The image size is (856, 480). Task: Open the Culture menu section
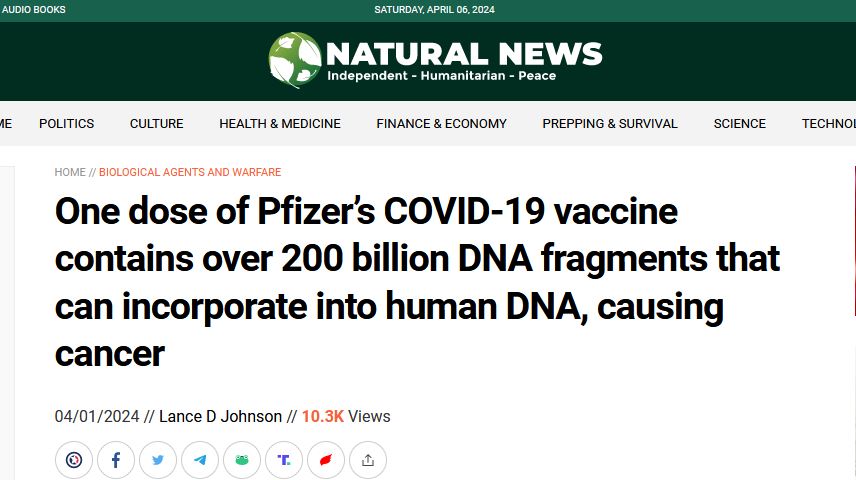pos(157,124)
